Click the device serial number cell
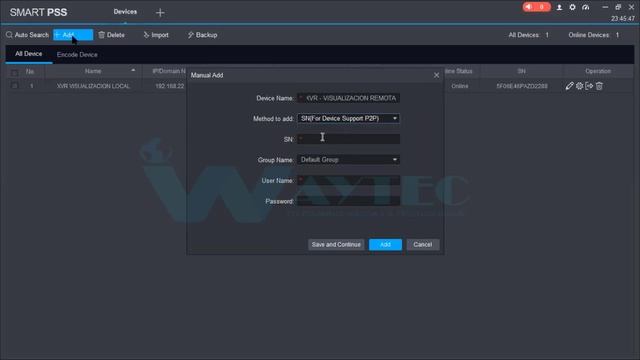Viewport: 640px width, 360px height. tap(522, 86)
